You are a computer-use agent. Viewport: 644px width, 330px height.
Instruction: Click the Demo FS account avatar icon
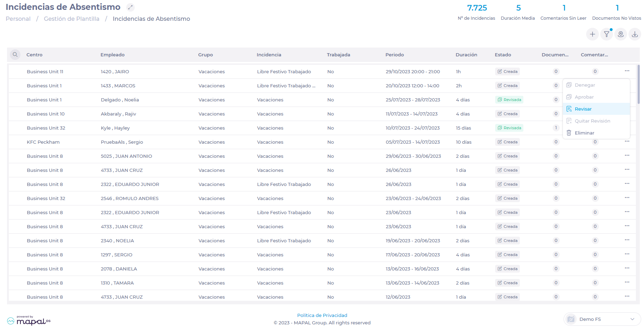[x=571, y=319]
